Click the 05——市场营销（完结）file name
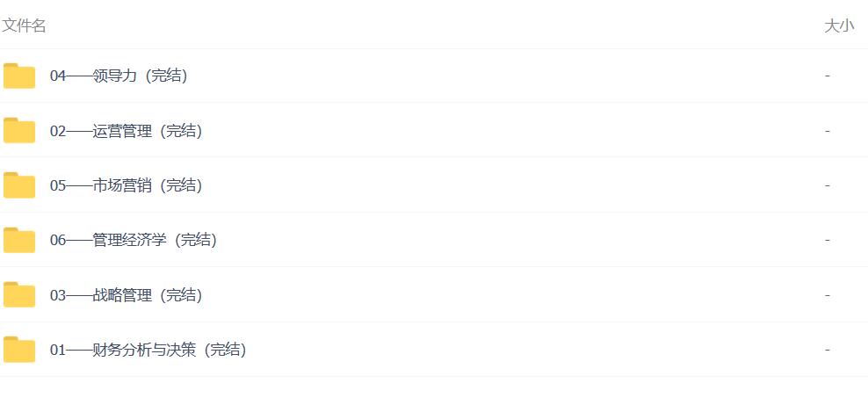The width and height of the screenshot is (868, 405). (x=127, y=185)
